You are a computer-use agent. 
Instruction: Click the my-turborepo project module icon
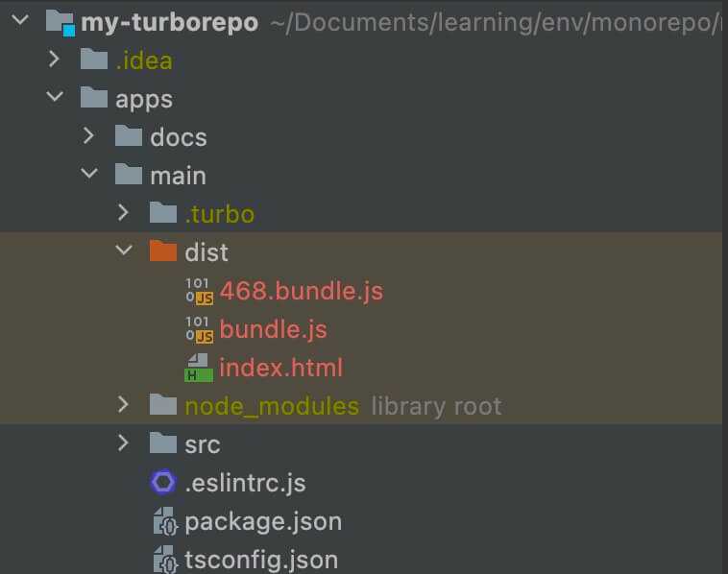point(61,23)
